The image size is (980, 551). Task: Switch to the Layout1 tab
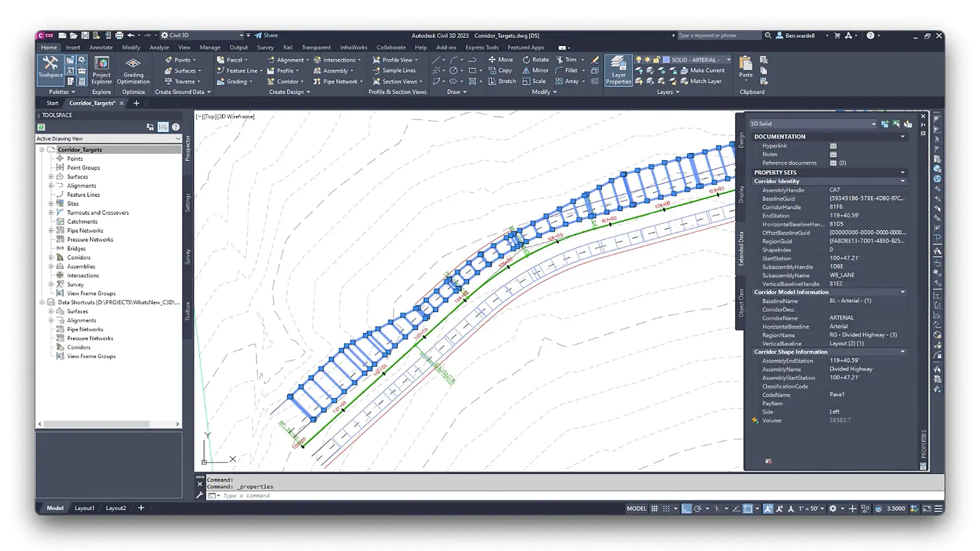click(84, 508)
